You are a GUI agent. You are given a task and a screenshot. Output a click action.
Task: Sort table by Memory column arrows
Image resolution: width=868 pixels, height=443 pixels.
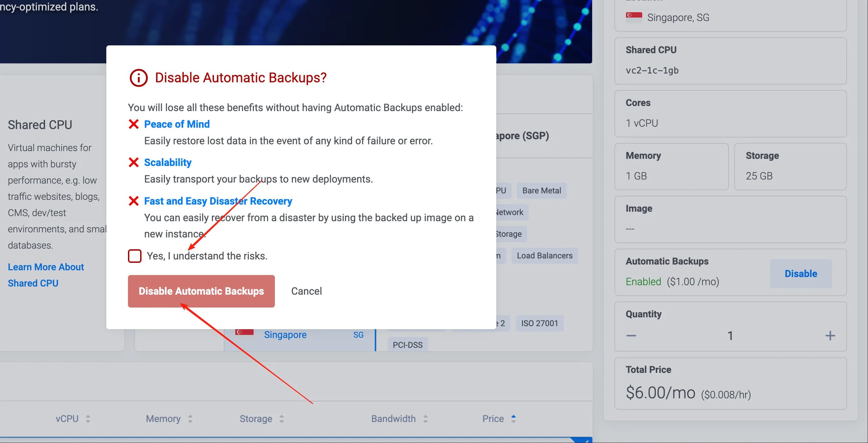click(x=190, y=419)
